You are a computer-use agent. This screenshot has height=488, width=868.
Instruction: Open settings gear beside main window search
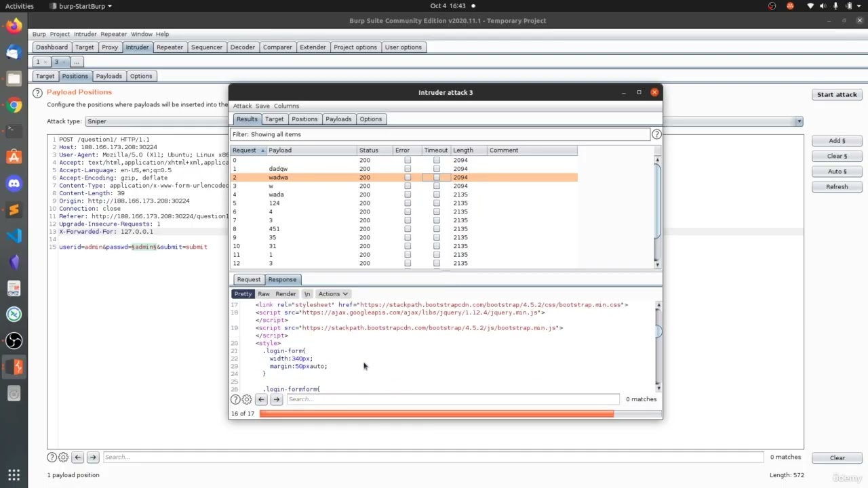[63, 457]
